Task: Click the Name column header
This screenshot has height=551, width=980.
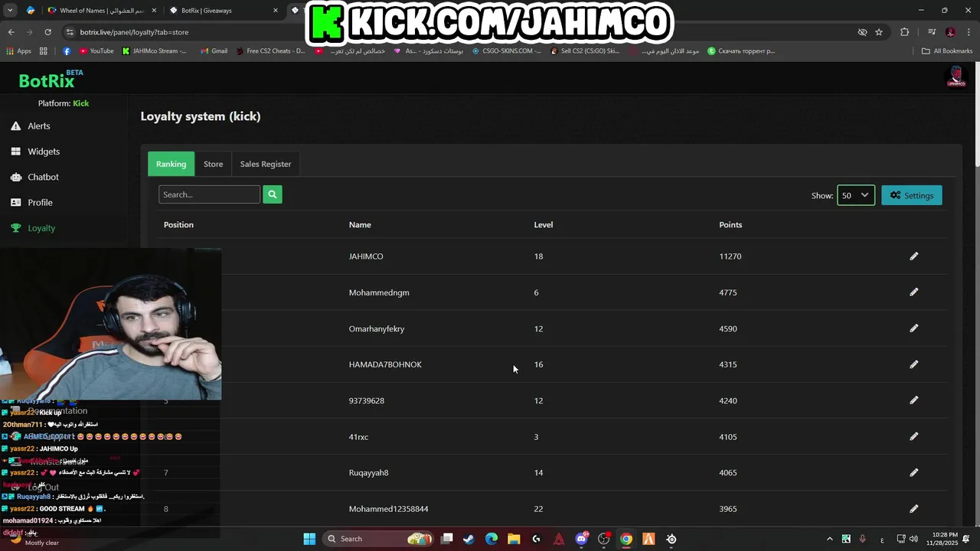Action: coord(360,225)
